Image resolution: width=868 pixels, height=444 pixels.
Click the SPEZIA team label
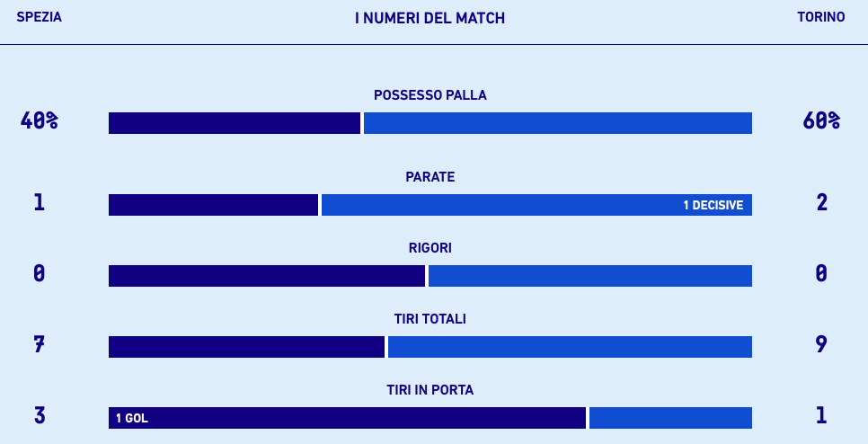(39, 17)
